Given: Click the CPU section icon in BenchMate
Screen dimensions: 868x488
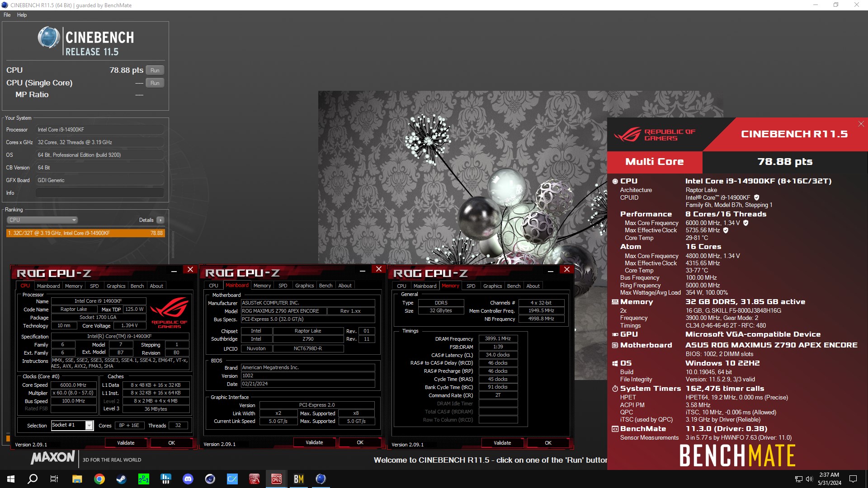Looking at the screenshot, I should point(615,181).
